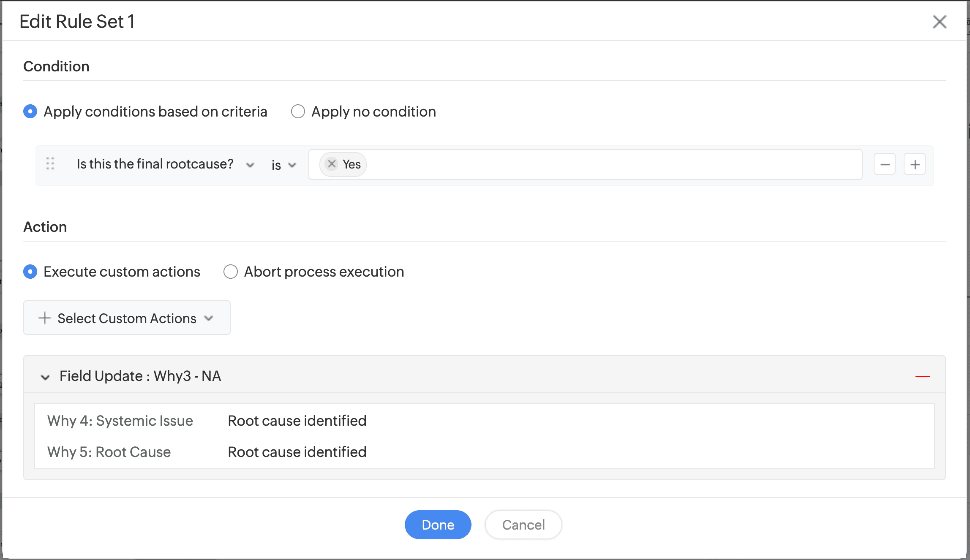Cancel the rule set edits
This screenshot has height=560, width=970.
(x=523, y=525)
